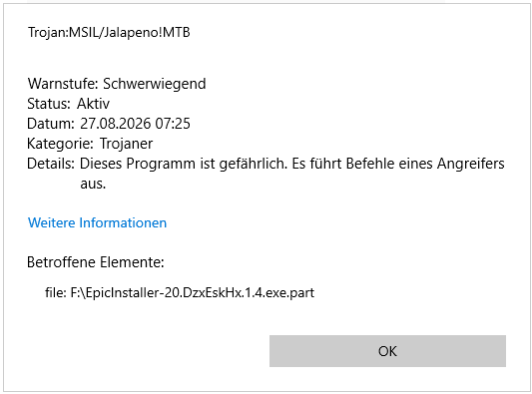The height and width of the screenshot is (394, 532).
Task: Click the Trojaner category value
Action: point(126,144)
